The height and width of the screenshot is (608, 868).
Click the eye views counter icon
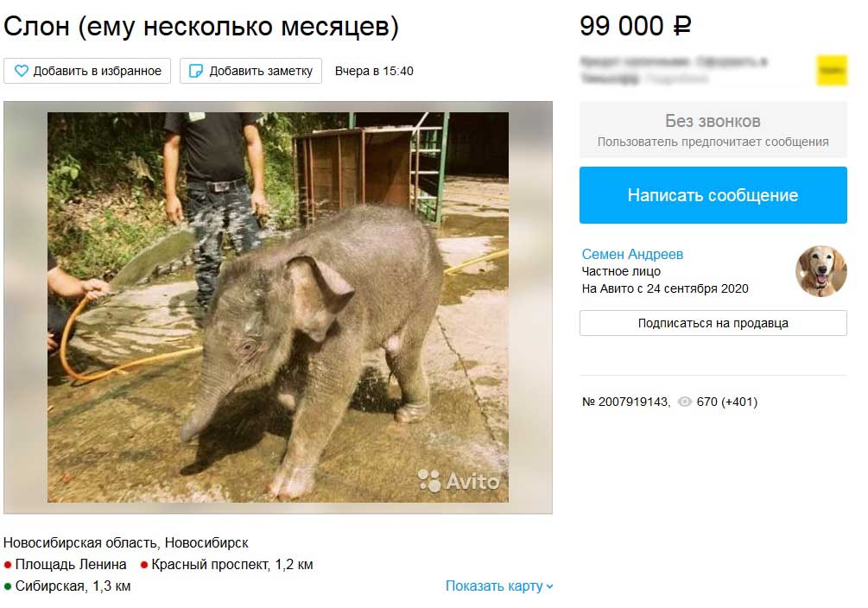[x=685, y=402]
